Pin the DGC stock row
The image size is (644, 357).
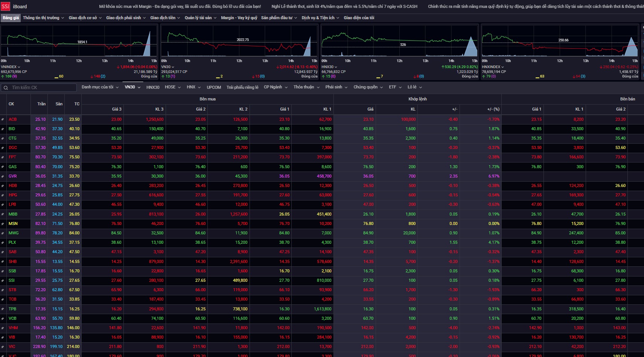coord(3,148)
